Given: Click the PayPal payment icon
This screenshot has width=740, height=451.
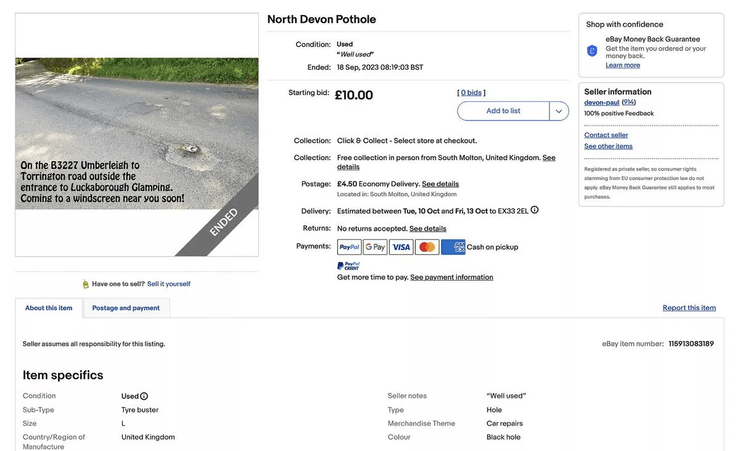Looking at the screenshot, I should [349, 247].
